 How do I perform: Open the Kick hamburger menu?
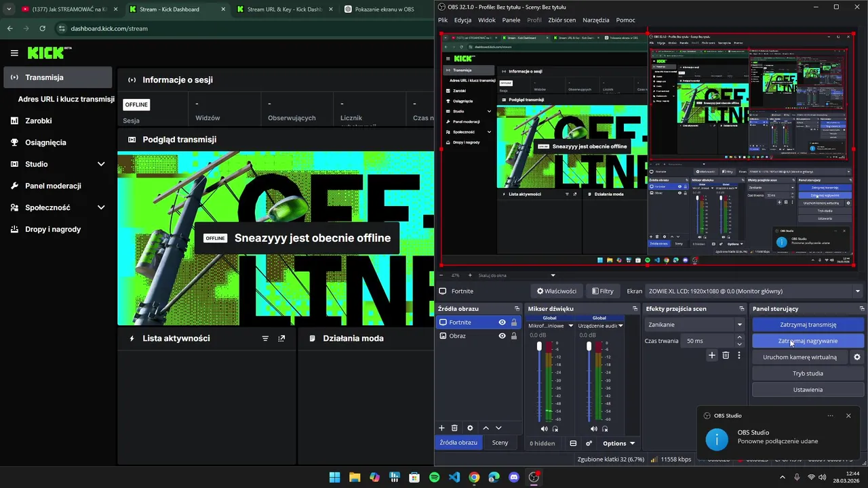pos(14,53)
